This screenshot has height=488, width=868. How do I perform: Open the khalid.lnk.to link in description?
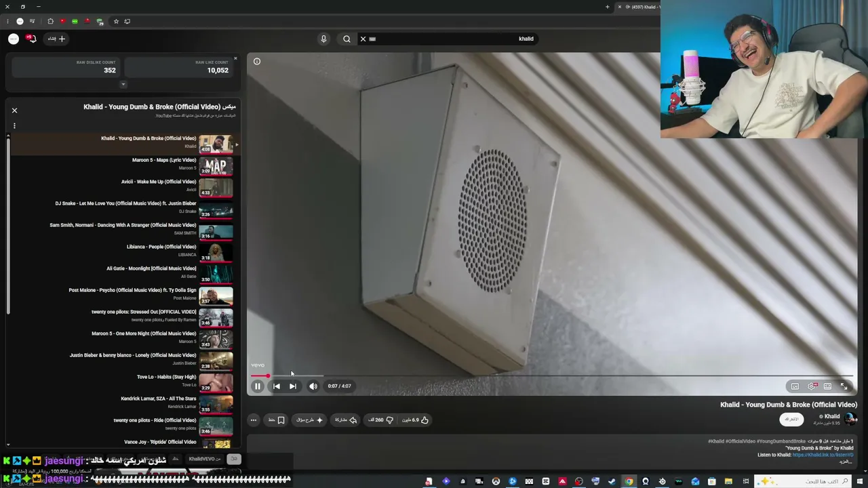click(x=822, y=455)
